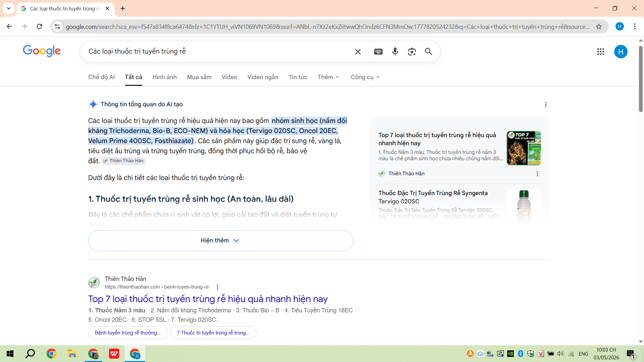Click the Thiên Thảo Hân citation chip
The width and height of the screenshot is (644, 362).
123,161
